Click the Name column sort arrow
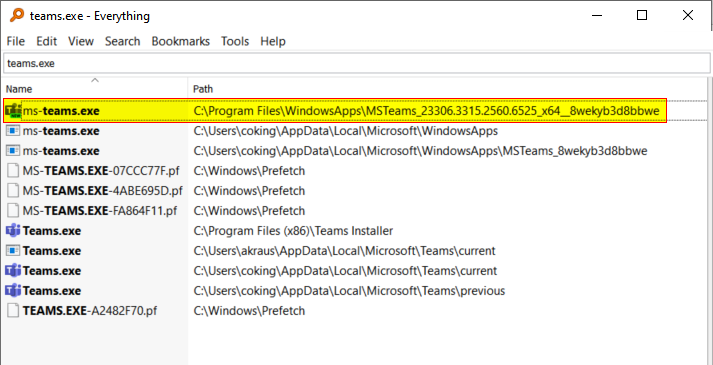Viewport: 713px width, 365px height. click(x=95, y=80)
